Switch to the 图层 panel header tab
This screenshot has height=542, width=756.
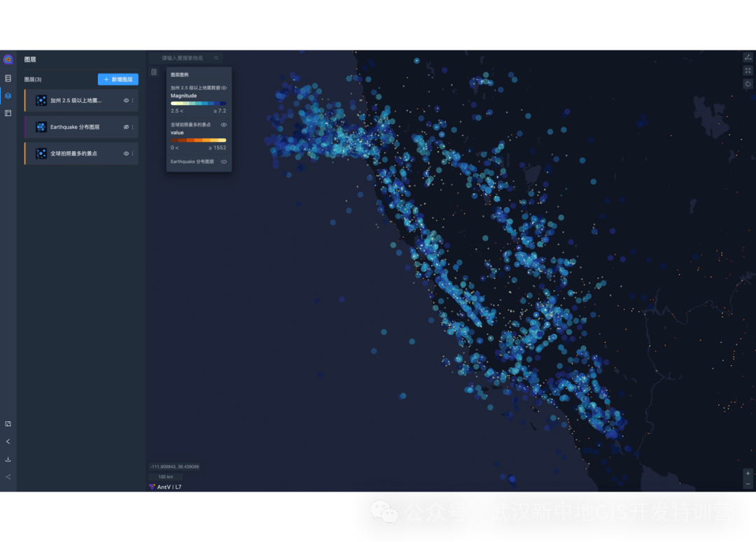coord(29,59)
